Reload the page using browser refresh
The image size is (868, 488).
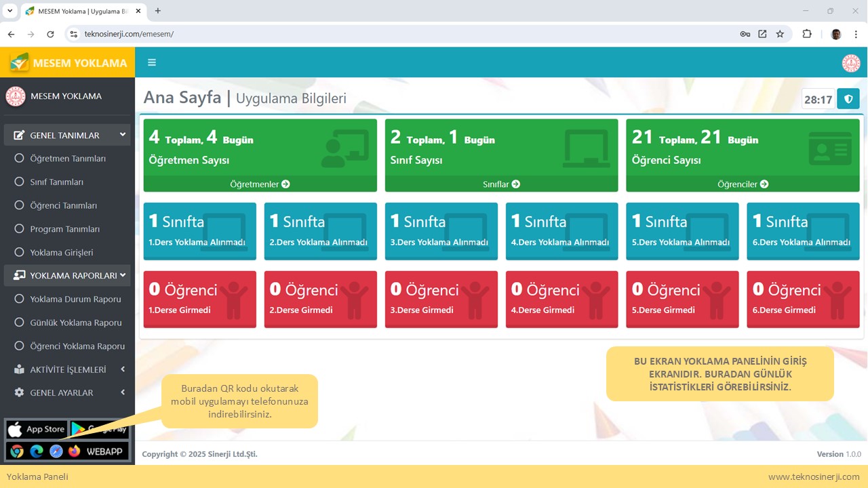pos(50,34)
